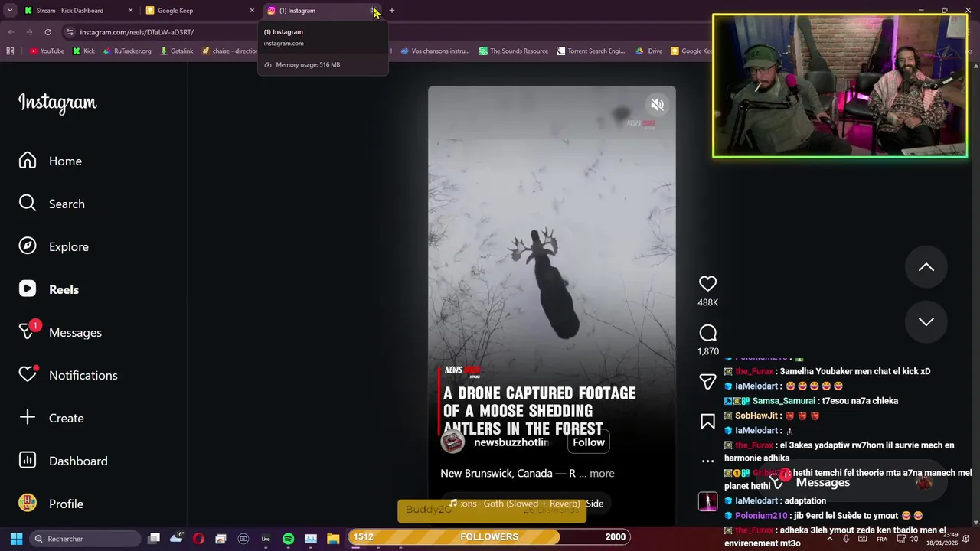Open the audio cover thumbnail beside the reel
Image resolution: width=980 pixels, height=551 pixels.
[x=707, y=501]
